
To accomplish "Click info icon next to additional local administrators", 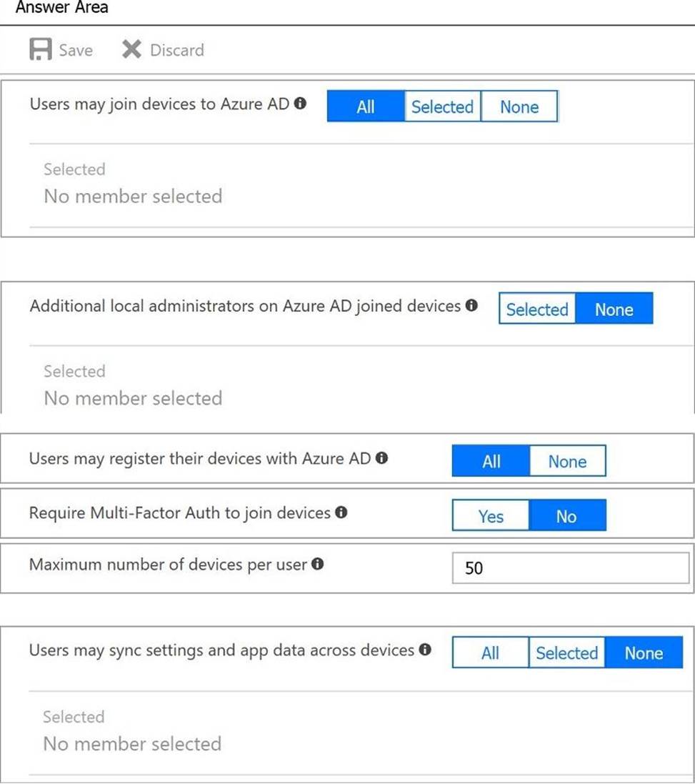I will click(471, 306).
